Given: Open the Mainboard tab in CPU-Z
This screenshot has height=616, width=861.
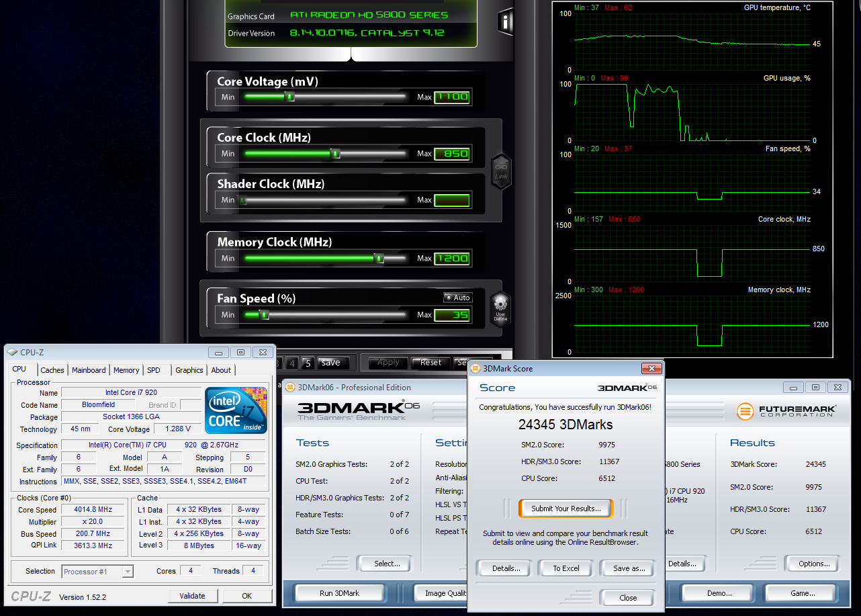Looking at the screenshot, I should (89, 370).
